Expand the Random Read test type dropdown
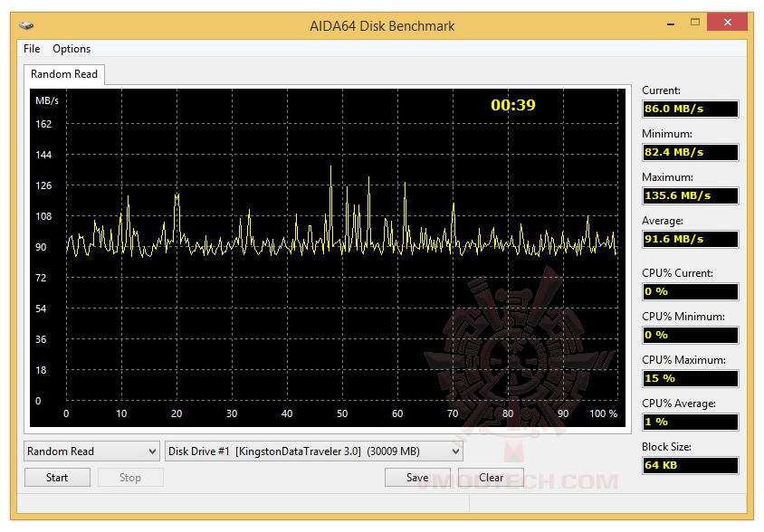Screen dimensions: 764x532 (x=91, y=451)
